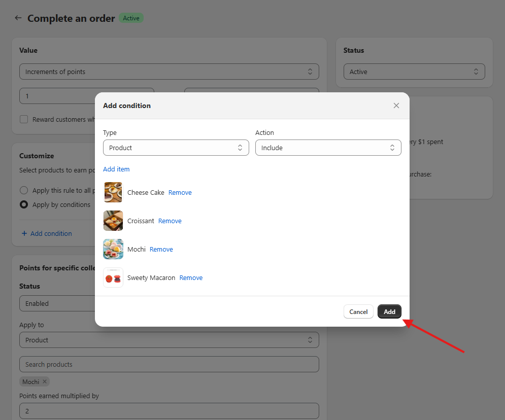Go back using the left arrow icon
505x420 pixels.
tap(18, 18)
